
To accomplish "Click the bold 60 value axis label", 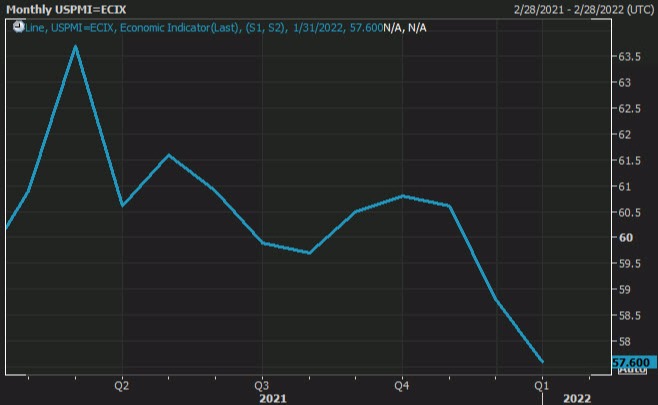I will tap(623, 238).
